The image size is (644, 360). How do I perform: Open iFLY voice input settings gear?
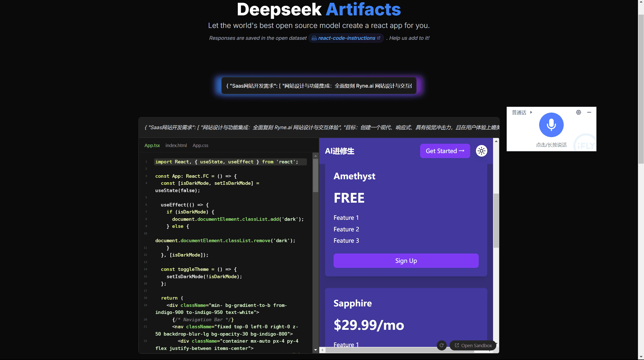pos(579,112)
